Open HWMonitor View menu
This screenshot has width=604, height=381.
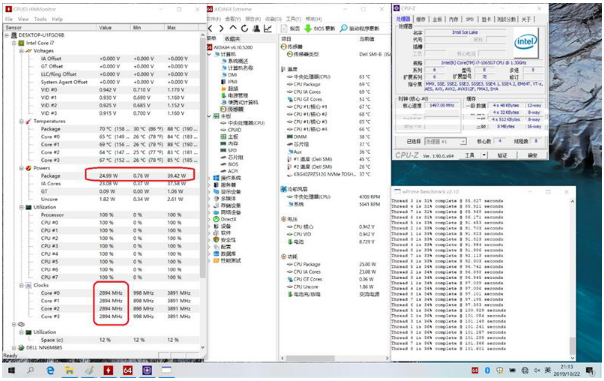[23, 19]
